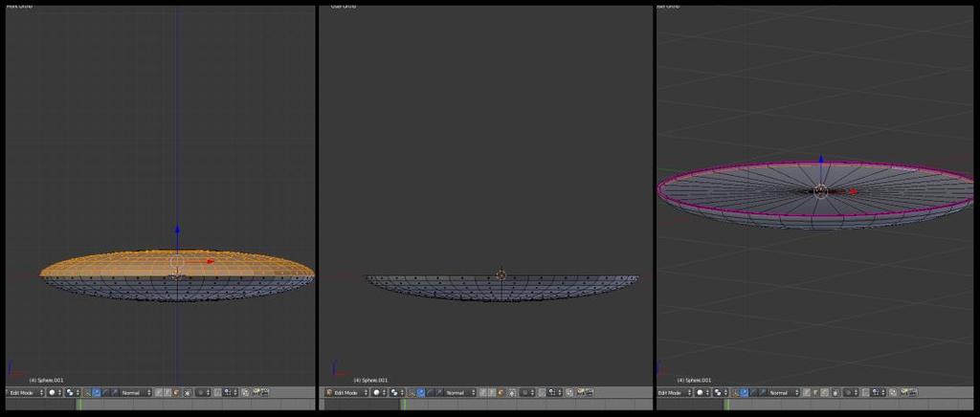The width and height of the screenshot is (980, 417).
Task: Open Normal orientation dropdown in right viewport
Action: [x=783, y=393]
